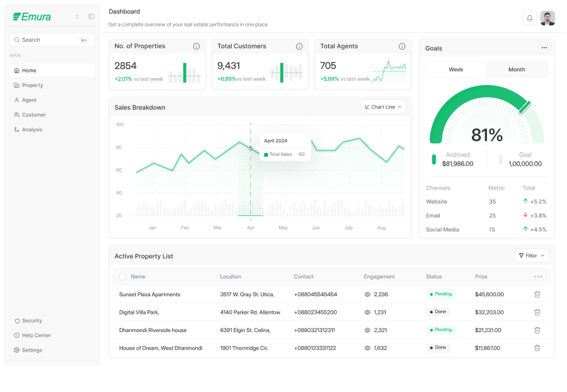
Task: Delete the Dhanmondi Riverside house row
Action: coord(537,330)
